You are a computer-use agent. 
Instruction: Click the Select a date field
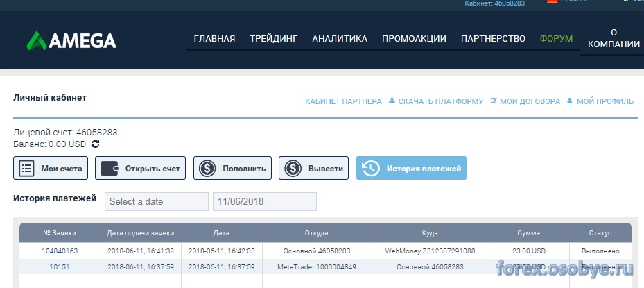157,201
